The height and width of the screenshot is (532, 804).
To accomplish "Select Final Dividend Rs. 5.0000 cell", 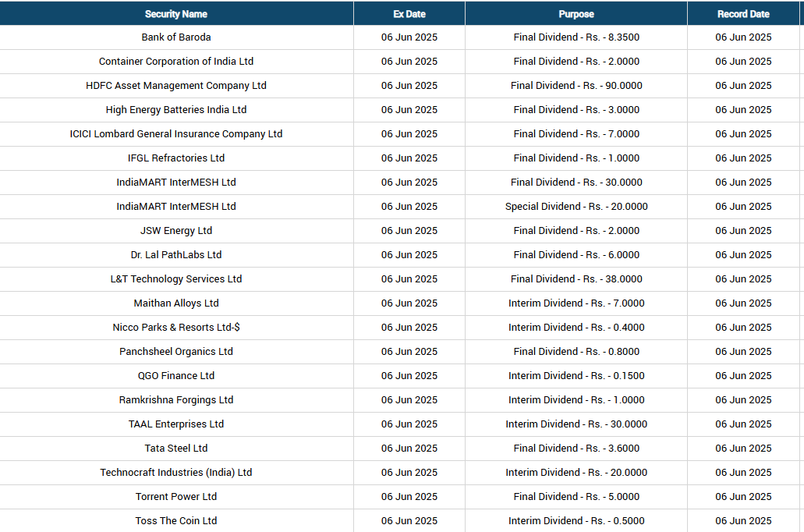I will [x=576, y=496].
